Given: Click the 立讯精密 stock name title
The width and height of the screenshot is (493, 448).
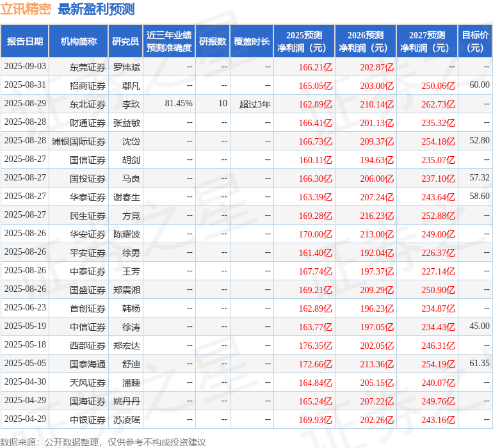Looking at the screenshot, I should tap(26, 9).
